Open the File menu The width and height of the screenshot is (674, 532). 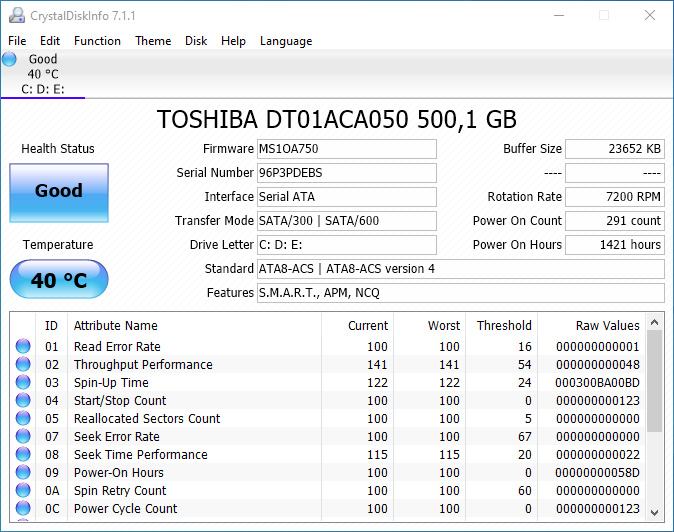[x=17, y=41]
